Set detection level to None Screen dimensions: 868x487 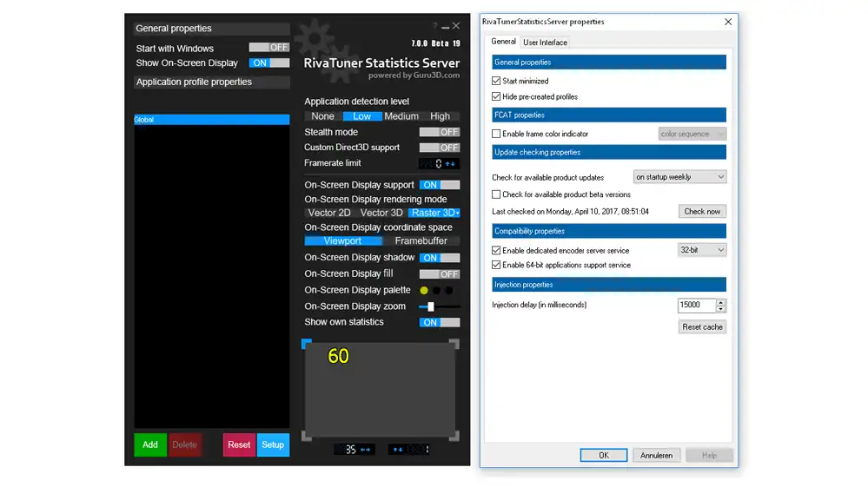(x=322, y=116)
